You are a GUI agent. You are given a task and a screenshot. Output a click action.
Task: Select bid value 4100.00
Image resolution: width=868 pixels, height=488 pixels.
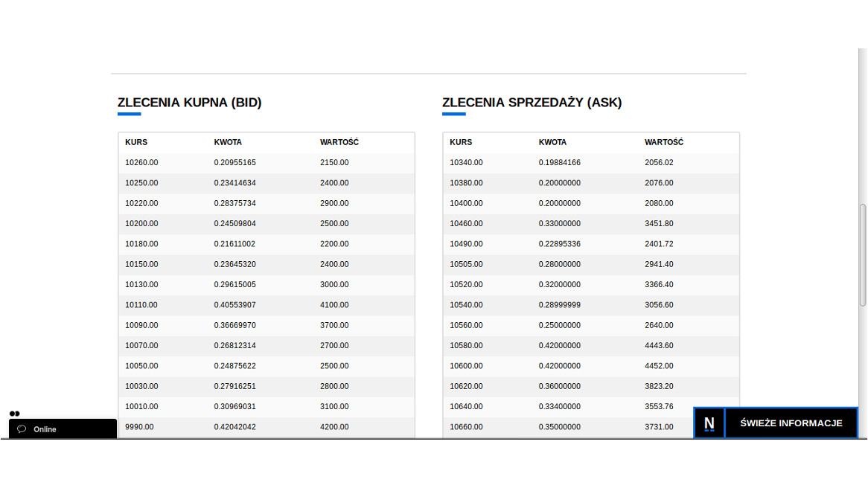click(334, 305)
